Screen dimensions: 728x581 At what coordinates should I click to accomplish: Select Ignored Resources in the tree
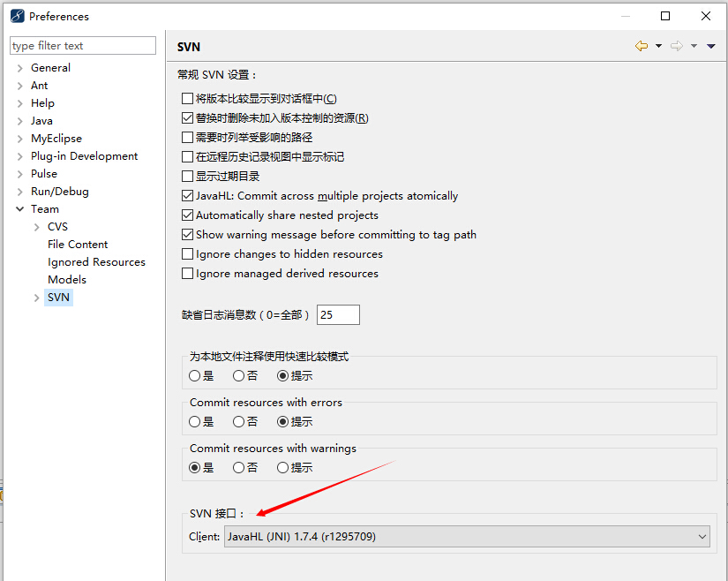point(96,262)
